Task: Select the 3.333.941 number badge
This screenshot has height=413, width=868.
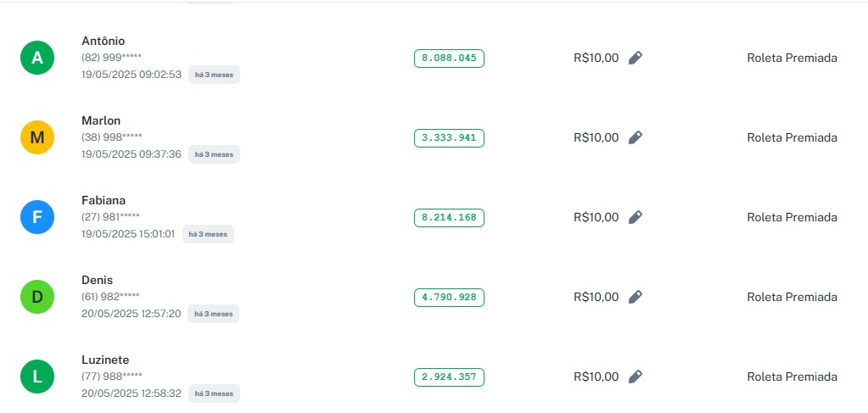Action: click(449, 138)
